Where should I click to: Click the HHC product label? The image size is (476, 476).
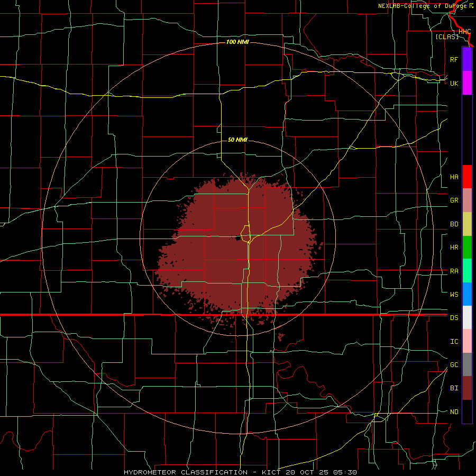(x=465, y=32)
